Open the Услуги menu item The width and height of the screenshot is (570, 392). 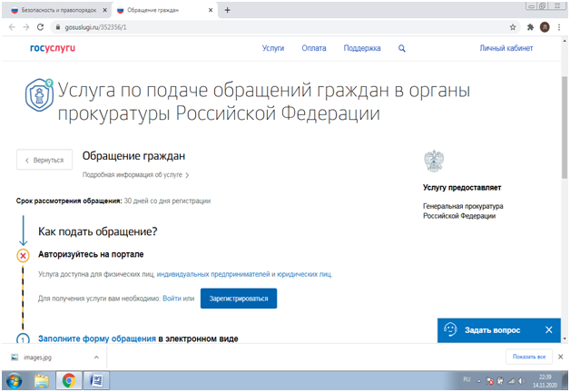tap(273, 48)
